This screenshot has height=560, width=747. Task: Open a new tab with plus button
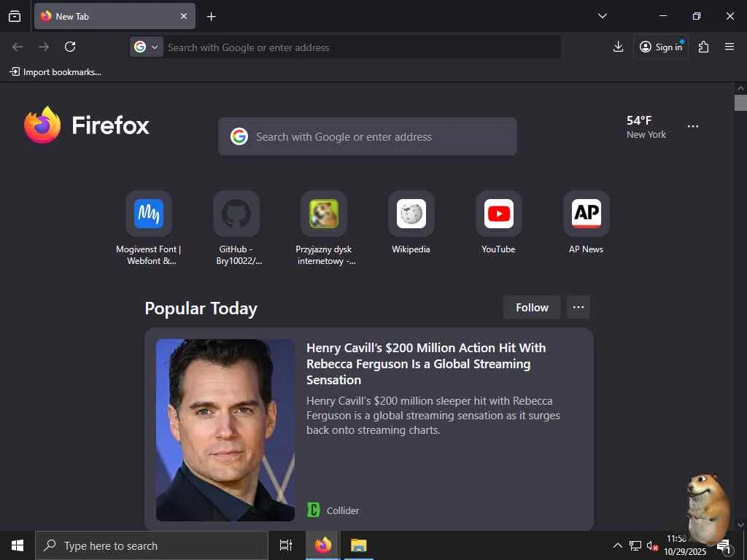pyautogui.click(x=211, y=17)
